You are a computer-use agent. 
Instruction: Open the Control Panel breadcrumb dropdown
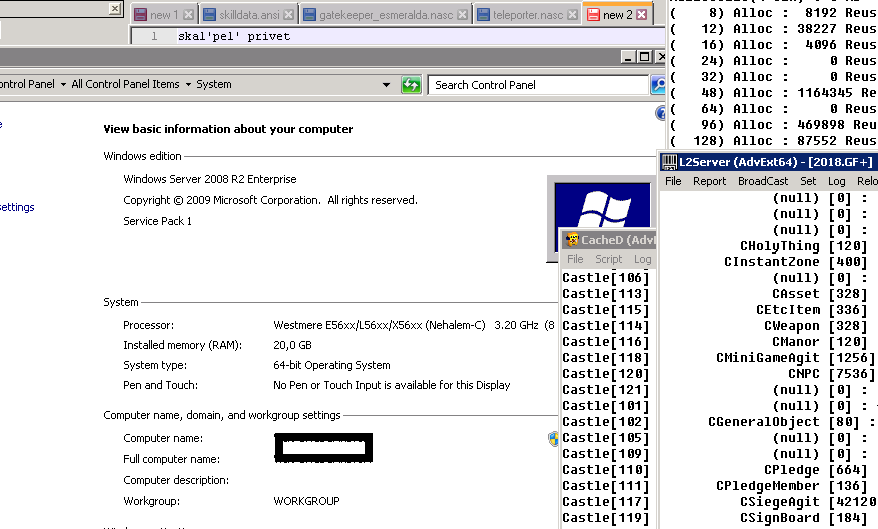tap(63, 85)
